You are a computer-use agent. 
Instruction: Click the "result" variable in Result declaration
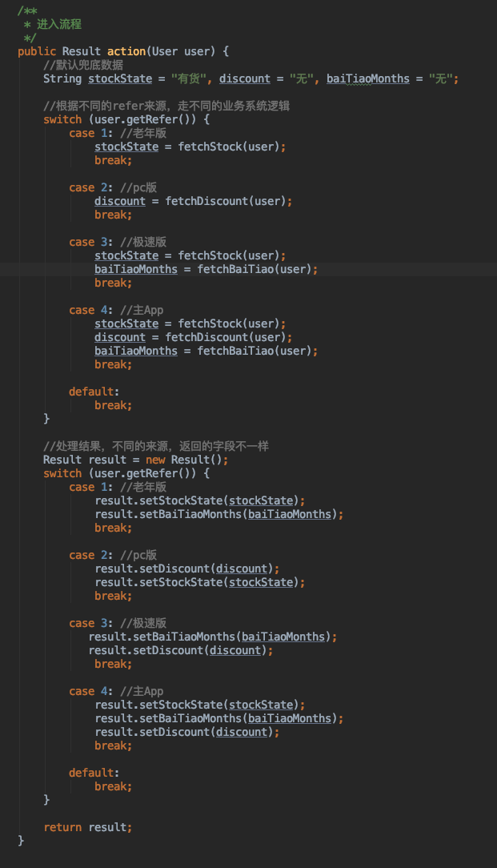107,460
